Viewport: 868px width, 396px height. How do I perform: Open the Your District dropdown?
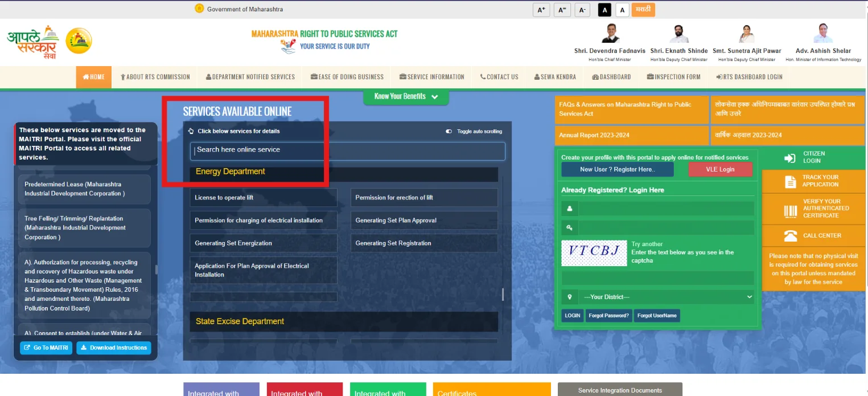click(x=667, y=297)
